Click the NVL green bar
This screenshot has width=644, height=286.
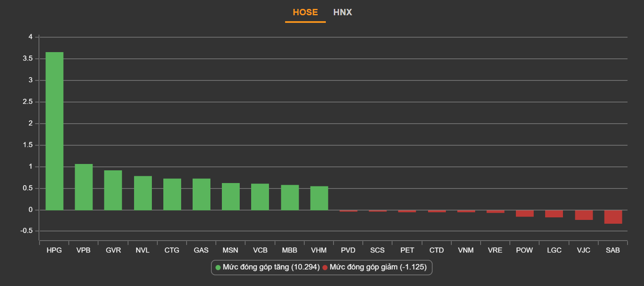[143, 193]
